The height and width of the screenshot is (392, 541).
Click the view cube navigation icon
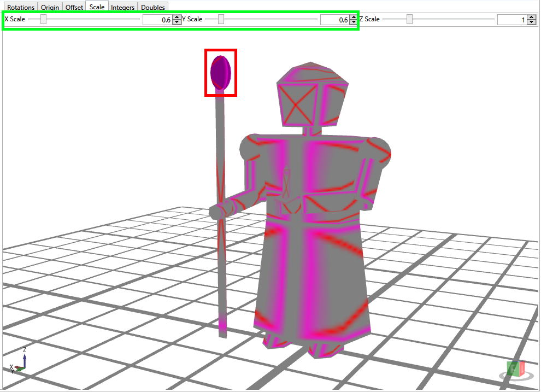(515, 370)
